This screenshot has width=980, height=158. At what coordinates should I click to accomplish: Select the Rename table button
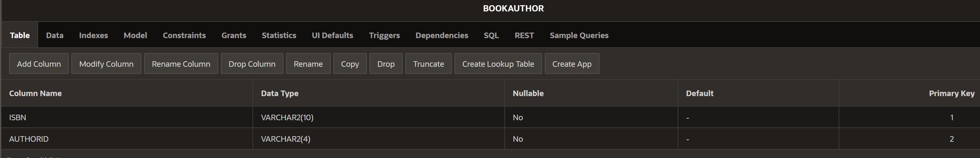coord(308,64)
